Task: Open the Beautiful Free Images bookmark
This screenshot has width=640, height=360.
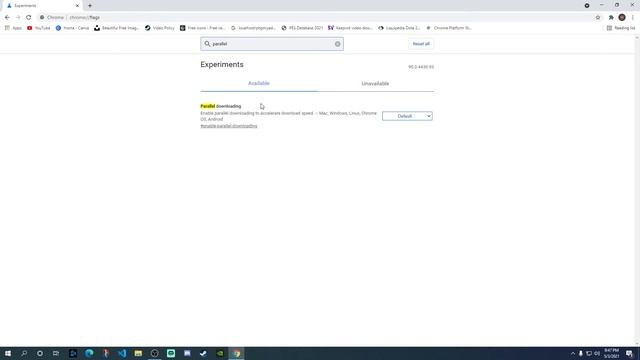Action: pyautogui.click(x=117, y=28)
